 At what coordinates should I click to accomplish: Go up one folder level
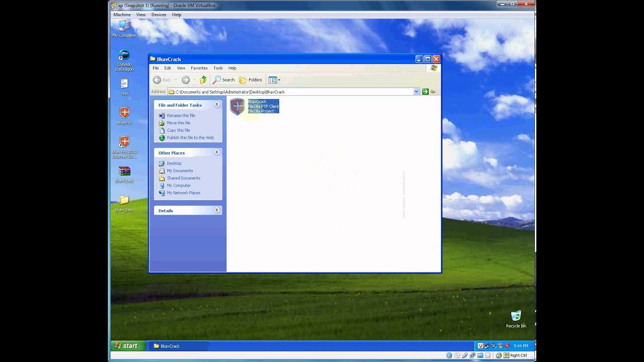(203, 79)
